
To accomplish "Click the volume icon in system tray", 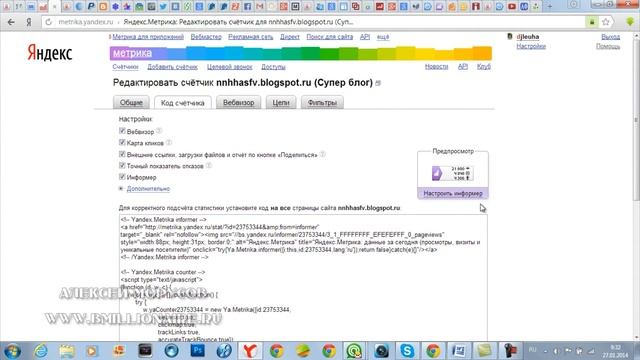I will pos(556,351).
